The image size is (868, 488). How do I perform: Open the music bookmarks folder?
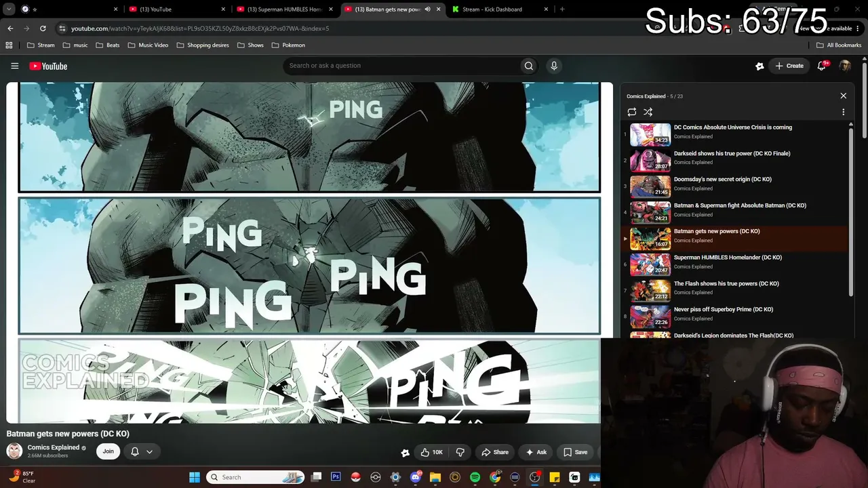click(75, 45)
